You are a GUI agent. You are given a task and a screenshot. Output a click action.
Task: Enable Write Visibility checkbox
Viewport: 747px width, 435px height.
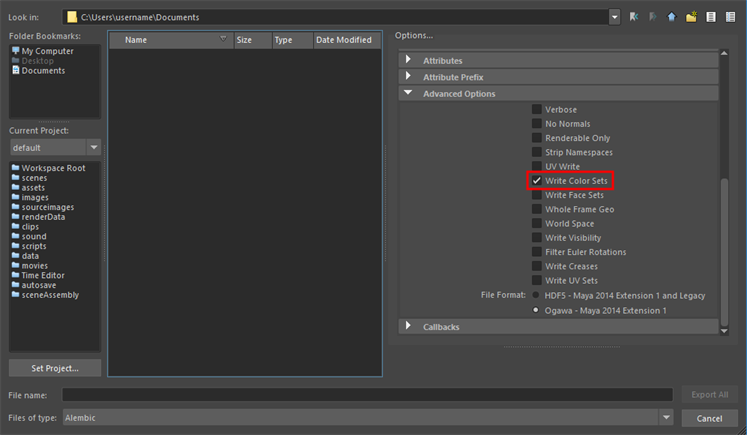point(536,238)
